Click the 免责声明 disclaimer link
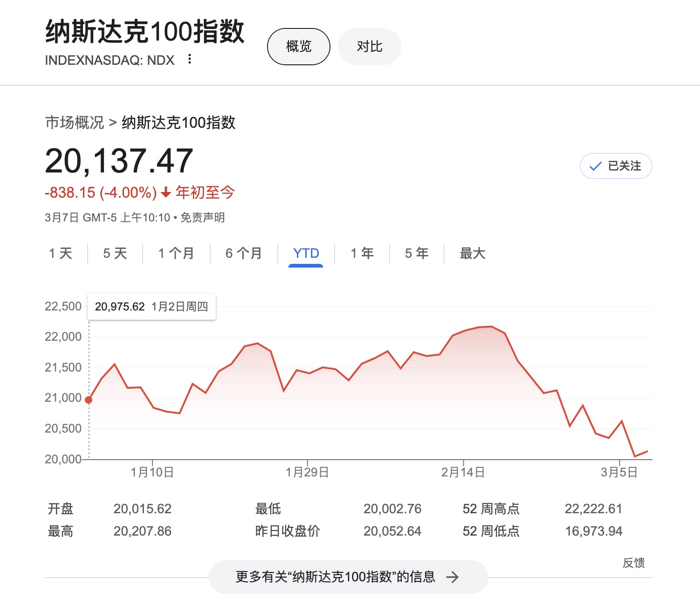 (x=203, y=218)
